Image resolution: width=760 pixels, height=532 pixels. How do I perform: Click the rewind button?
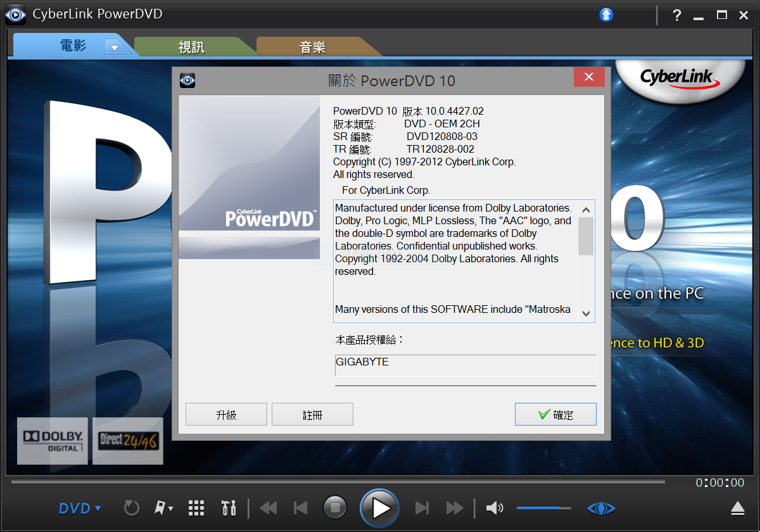(x=269, y=508)
